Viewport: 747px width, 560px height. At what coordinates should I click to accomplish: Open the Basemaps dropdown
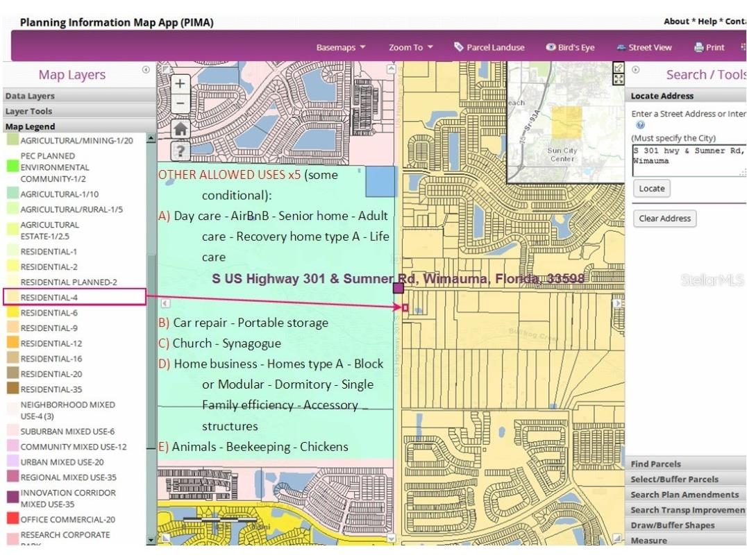pyautogui.click(x=340, y=48)
